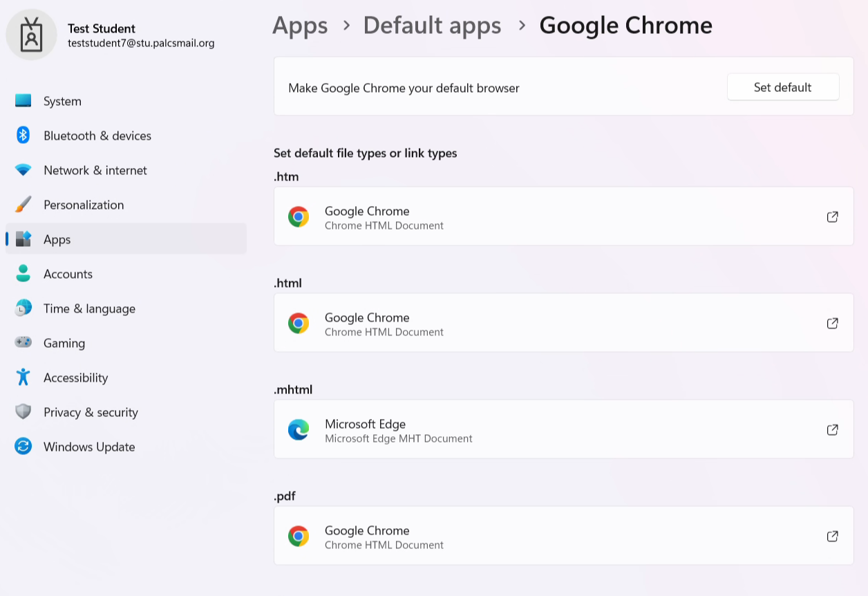The image size is (868, 596).
Task: Click the Chrome icon under .pdf
Action: pos(299,536)
